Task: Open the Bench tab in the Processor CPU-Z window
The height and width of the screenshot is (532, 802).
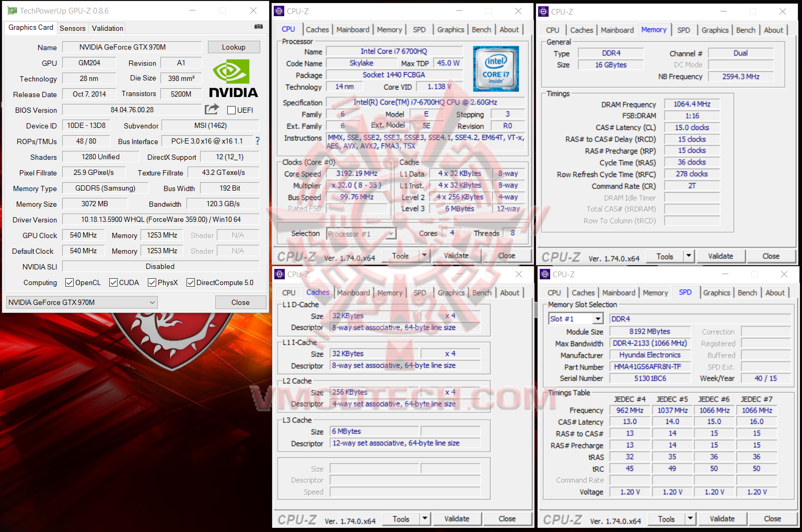Action: [x=481, y=30]
